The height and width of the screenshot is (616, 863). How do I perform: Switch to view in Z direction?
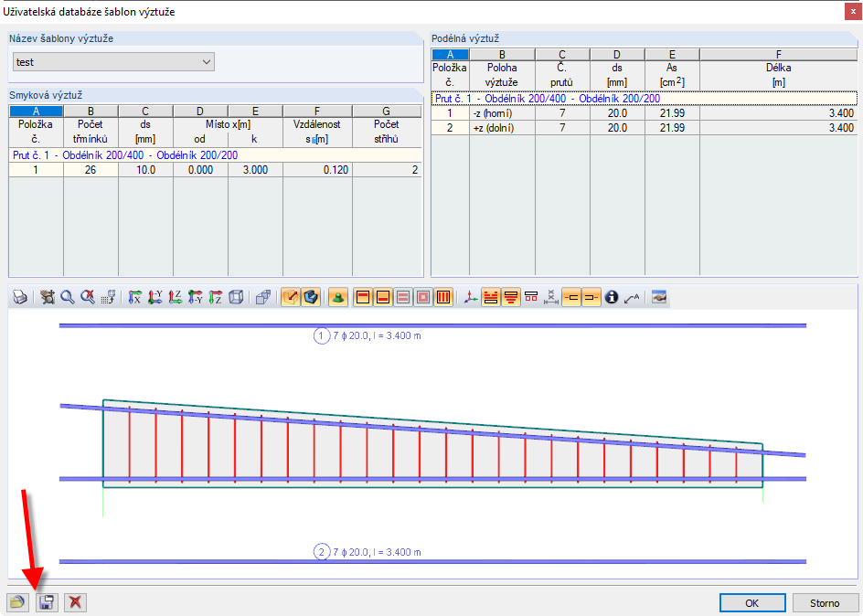[175, 298]
